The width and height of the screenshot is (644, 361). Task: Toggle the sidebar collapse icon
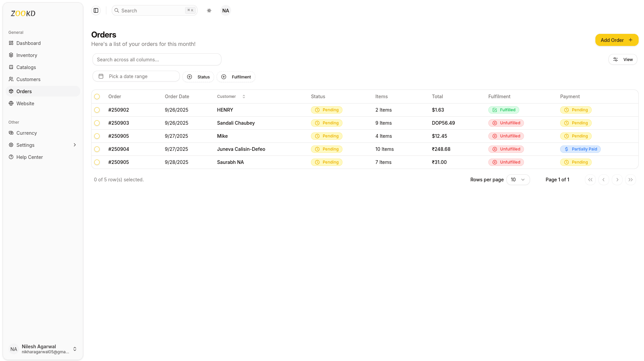click(96, 10)
